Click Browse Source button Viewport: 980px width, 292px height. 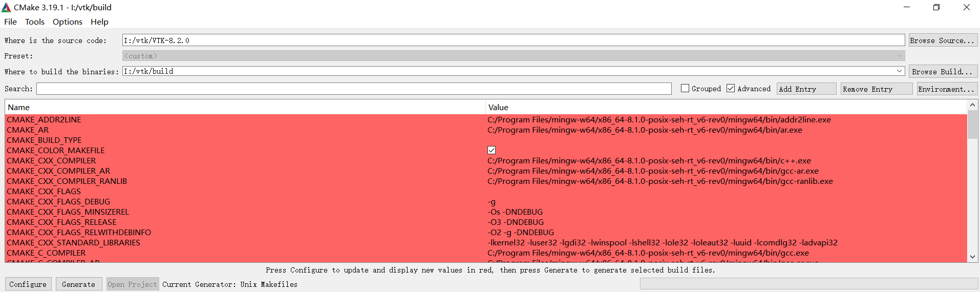coord(943,40)
